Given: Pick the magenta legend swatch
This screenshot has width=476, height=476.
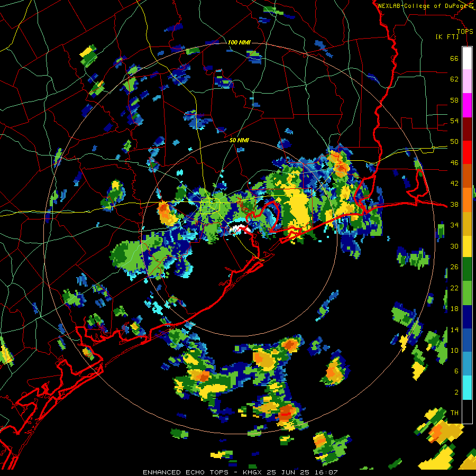Looking at the screenshot, I should pos(467,105).
